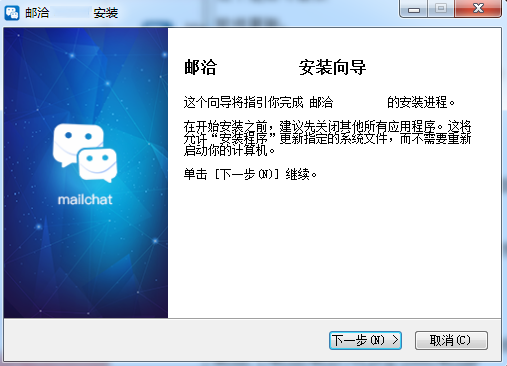The width and height of the screenshot is (507, 366).
Task: Cancel setup with the 取消(C) button
Action: coord(451,340)
